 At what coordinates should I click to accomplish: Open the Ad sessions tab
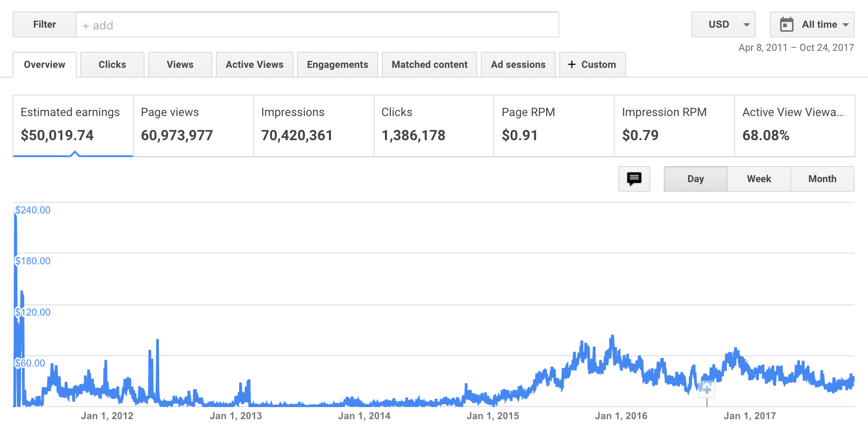click(x=518, y=65)
